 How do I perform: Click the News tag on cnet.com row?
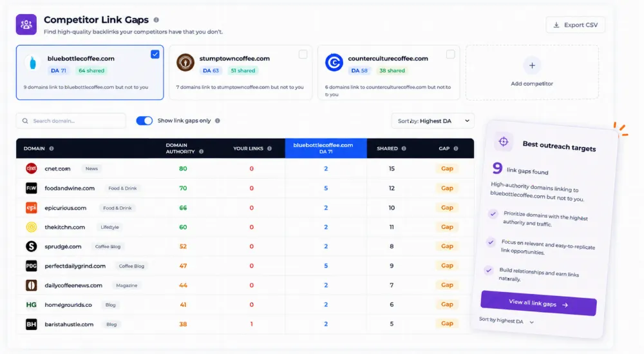click(91, 168)
